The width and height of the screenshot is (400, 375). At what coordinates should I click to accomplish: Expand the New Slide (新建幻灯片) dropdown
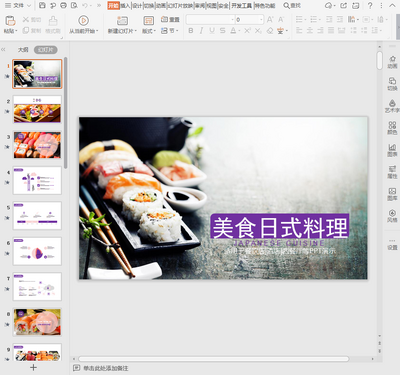coord(135,31)
